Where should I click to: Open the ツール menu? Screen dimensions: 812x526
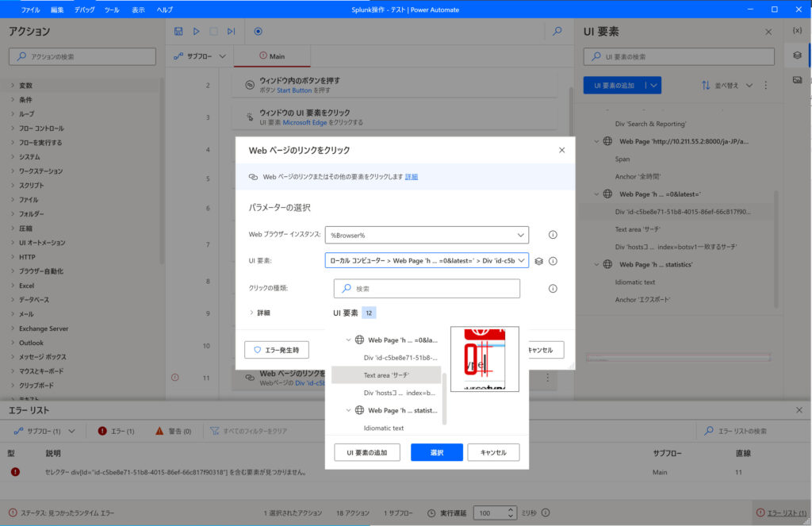coord(111,10)
